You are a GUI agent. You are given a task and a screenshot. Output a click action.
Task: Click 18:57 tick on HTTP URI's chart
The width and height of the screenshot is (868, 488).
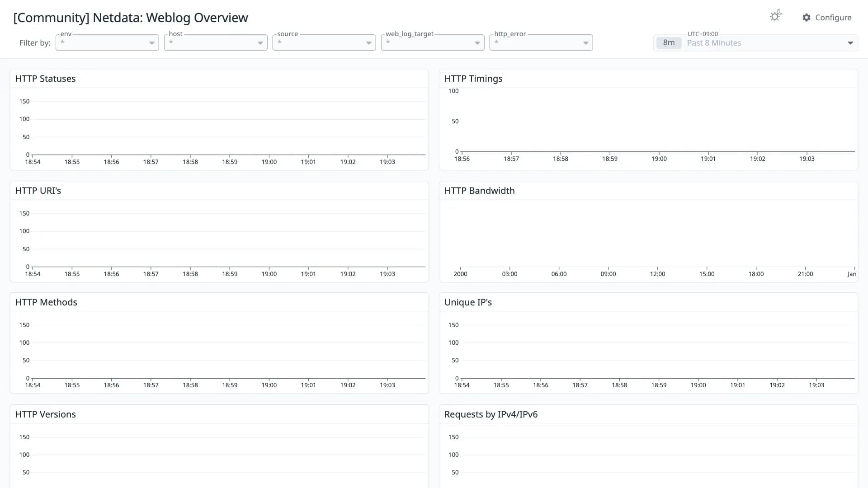point(151,274)
